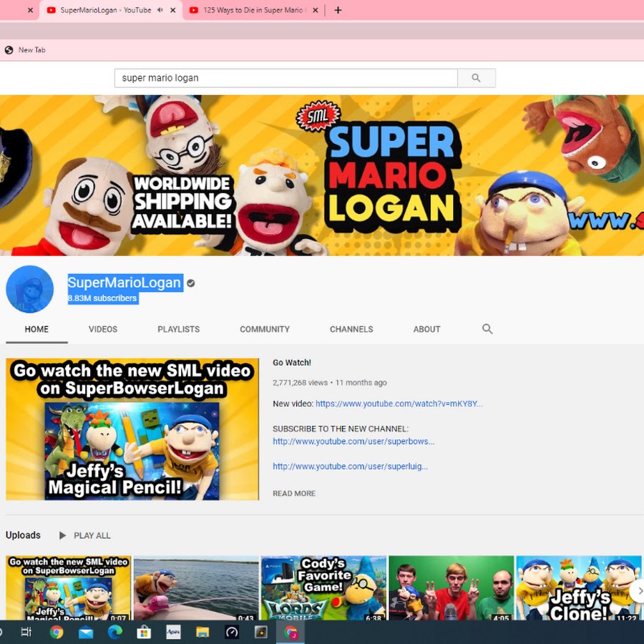Follow the youtube.com/user/superbows... link
644x644 pixels.
353,441
